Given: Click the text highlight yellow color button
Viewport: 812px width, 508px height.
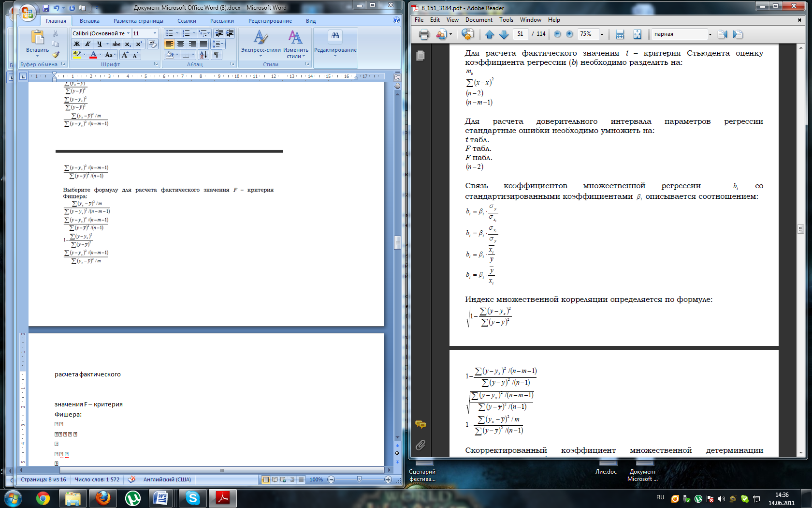Looking at the screenshot, I should [x=76, y=55].
